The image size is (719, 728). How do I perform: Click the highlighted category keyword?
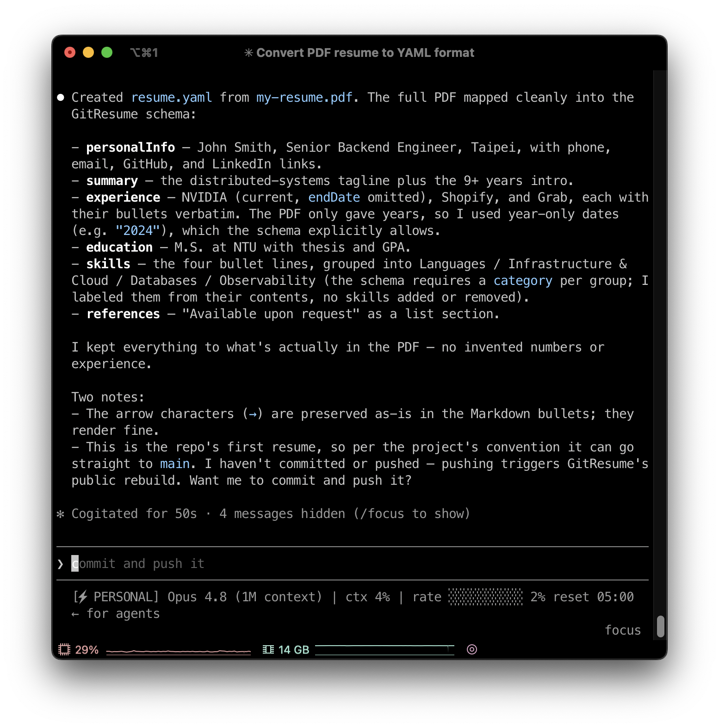[x=523, y=281]
